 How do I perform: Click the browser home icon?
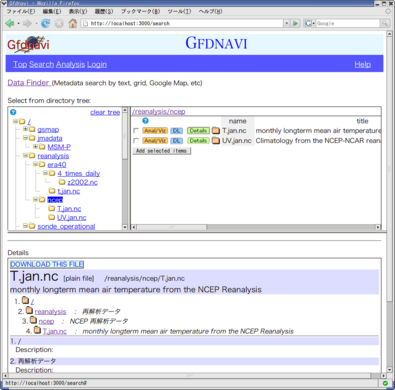73,23
